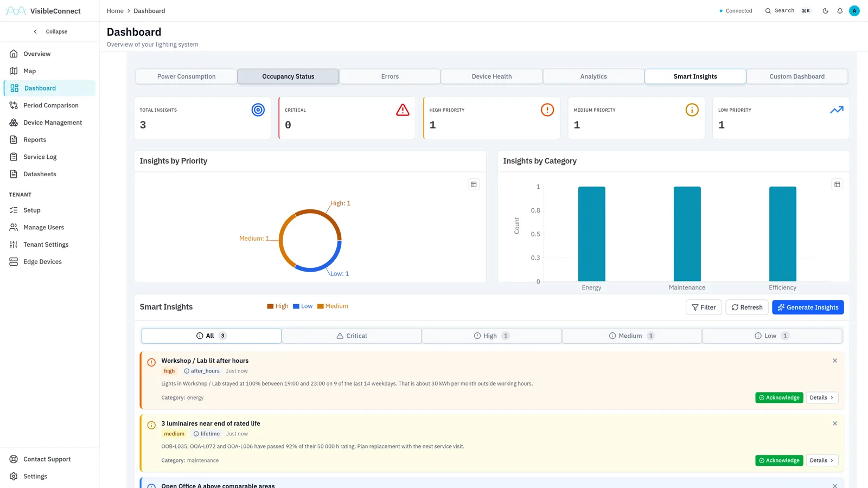Screen dimensions: 868x488
Task: Dismiss the Workshop / Lab insight
Action: pos(835,361)
